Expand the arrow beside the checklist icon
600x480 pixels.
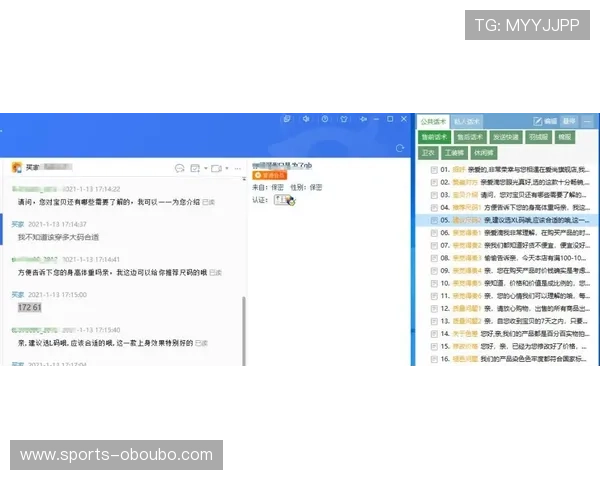point(206,168)
